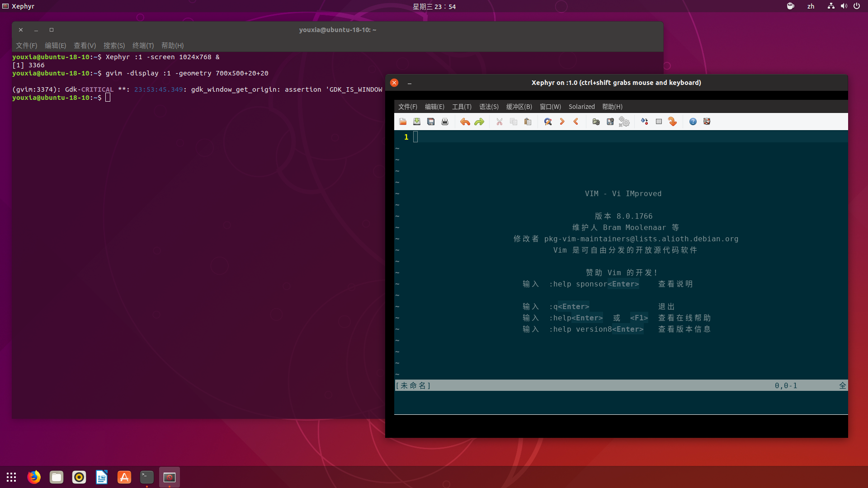Click the Find Help lifebuoy icon

tap(707, 122)
